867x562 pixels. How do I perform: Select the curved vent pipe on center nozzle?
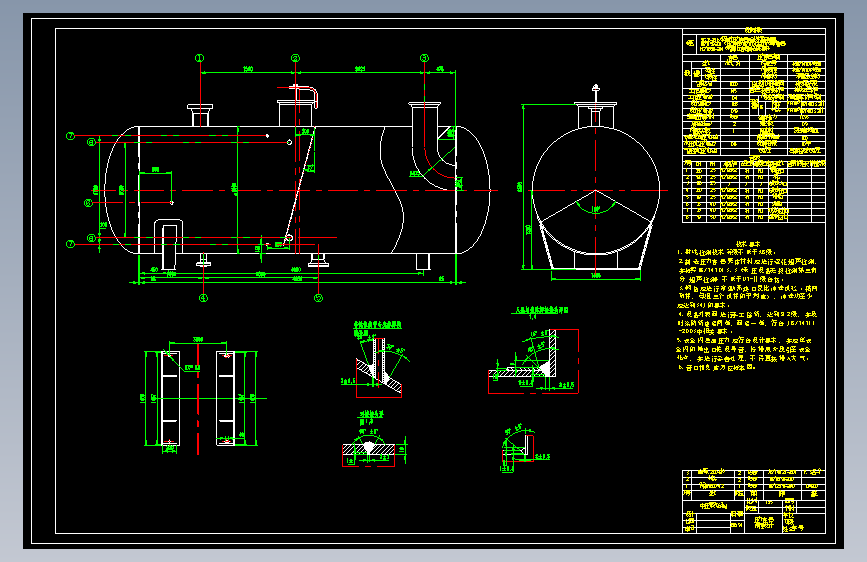(x=303, y=96)
